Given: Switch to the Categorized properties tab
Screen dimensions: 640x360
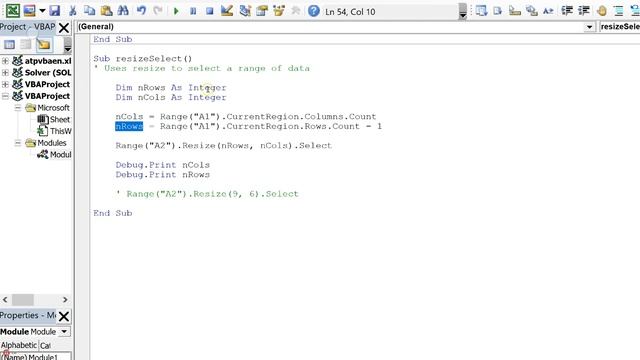Looking at the screenshot, I should [x=46, y=346].
